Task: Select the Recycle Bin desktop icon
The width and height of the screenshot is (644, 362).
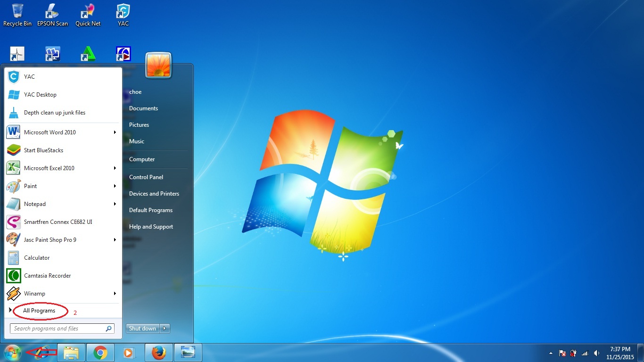Action: (x=17, y=15)
